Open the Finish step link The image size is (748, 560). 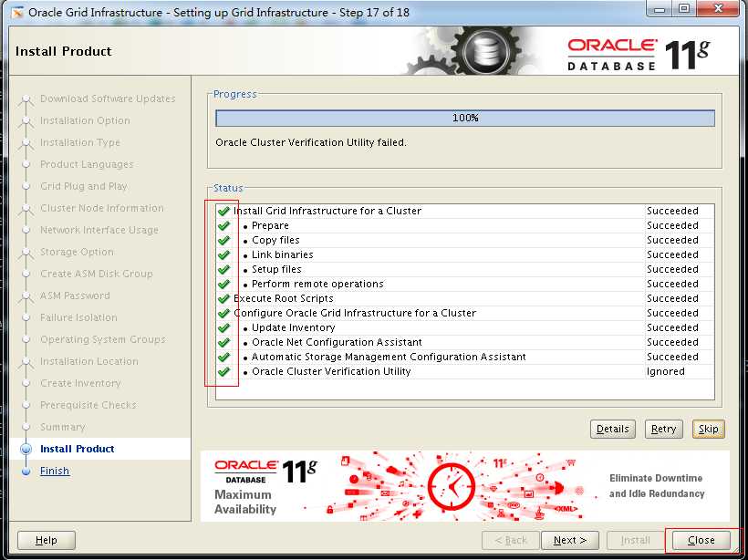[x=55, y=471]
